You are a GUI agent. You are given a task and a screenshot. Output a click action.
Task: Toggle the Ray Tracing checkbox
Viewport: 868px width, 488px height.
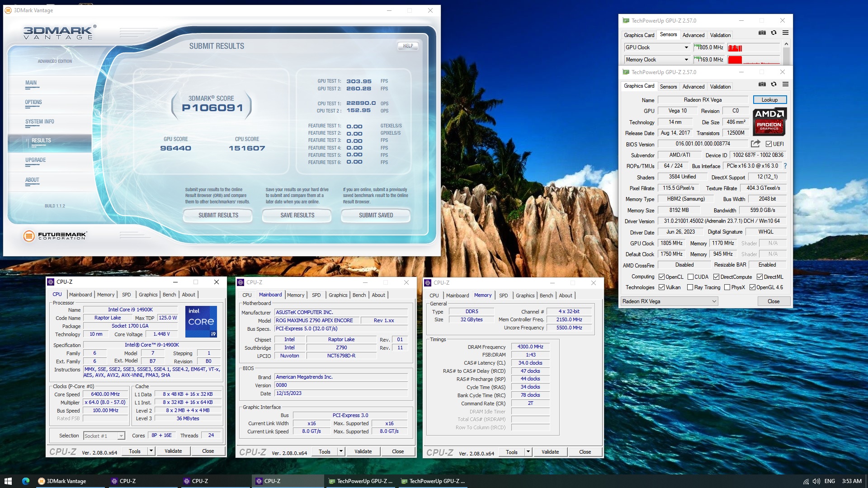click(690, 287)
